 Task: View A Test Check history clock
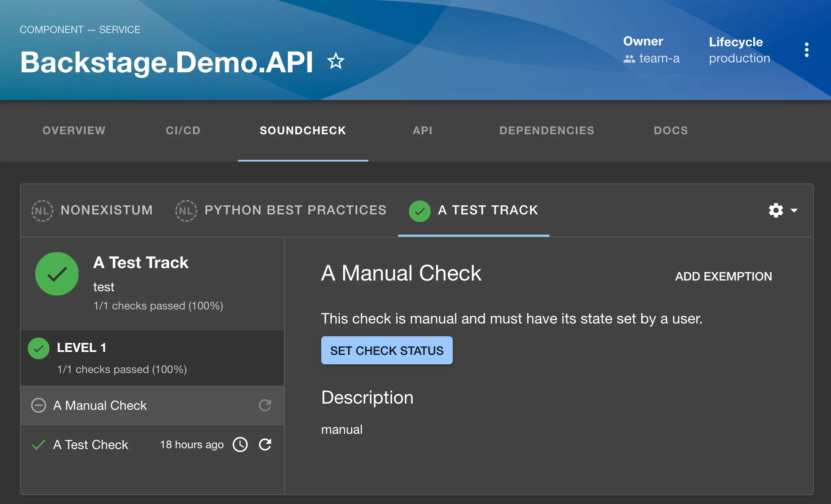(240, 445)
